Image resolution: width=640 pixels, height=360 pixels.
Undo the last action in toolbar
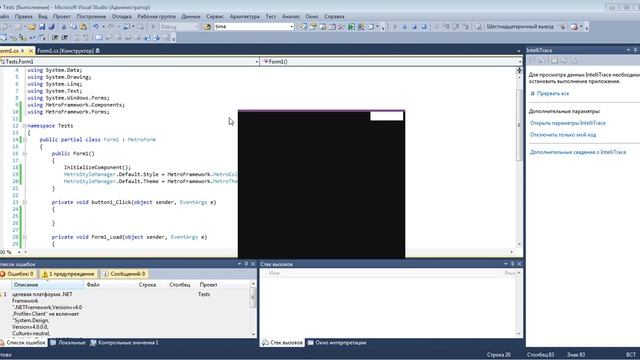pos(96,27)
